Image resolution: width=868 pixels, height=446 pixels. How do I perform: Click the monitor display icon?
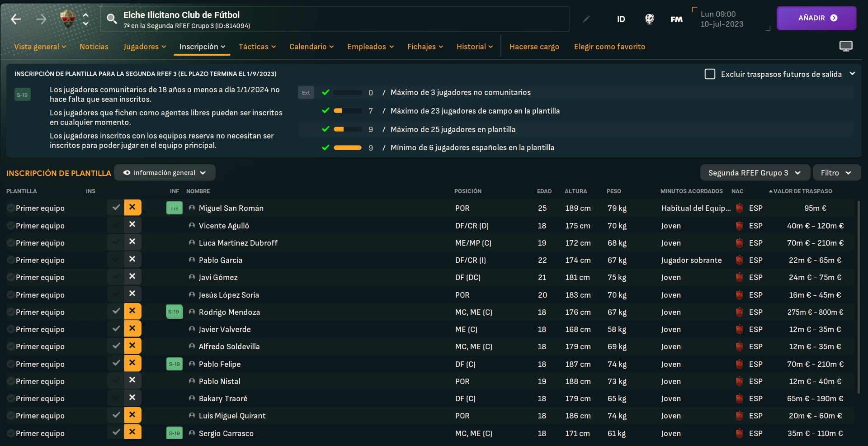click(846, 46)
